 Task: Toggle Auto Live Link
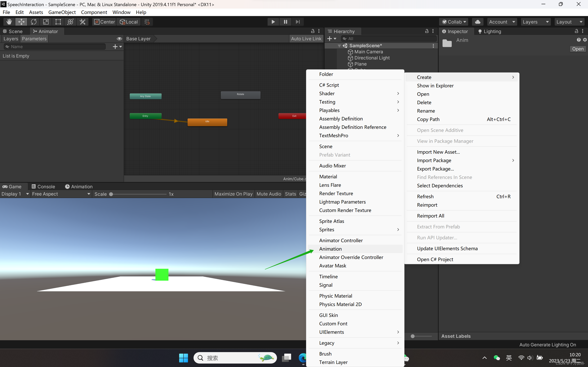click(306, 39)
